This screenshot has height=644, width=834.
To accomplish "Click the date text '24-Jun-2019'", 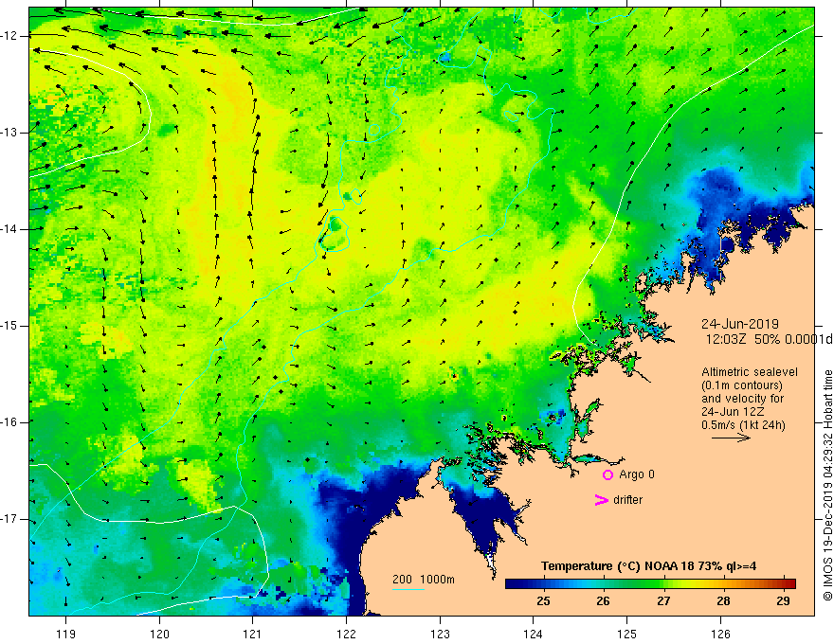I will tap(740, 324).
